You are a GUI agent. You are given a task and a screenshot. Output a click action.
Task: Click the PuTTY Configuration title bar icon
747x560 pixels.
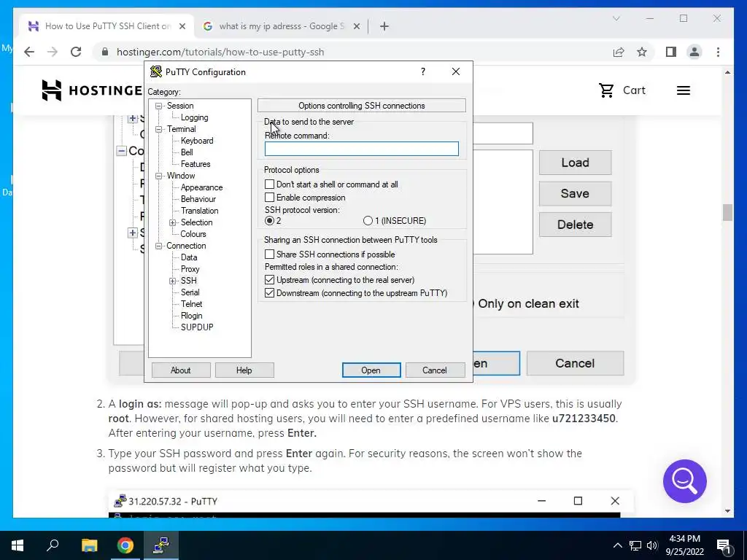click(x=156, y=72)
